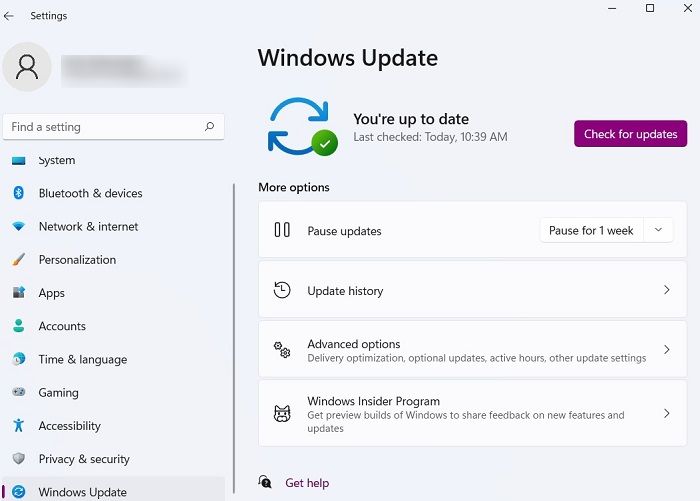Click the Pause updates pause icon
The image size is (700, 501).
coord(282,230)
